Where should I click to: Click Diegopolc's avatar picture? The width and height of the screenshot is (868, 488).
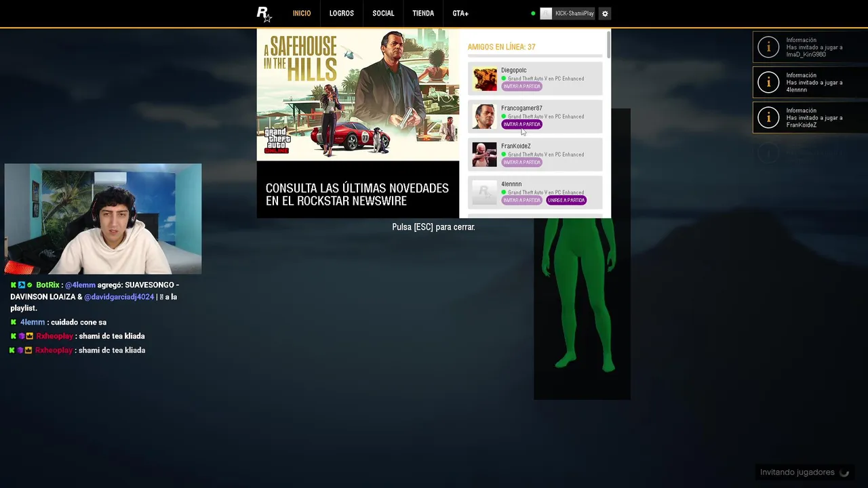[x=484, y=79]
